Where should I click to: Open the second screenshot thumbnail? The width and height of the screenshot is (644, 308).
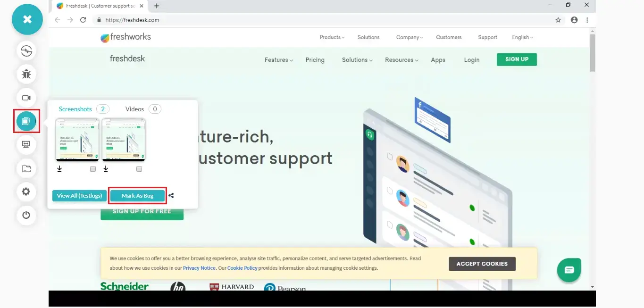click(x=124, y=140)
